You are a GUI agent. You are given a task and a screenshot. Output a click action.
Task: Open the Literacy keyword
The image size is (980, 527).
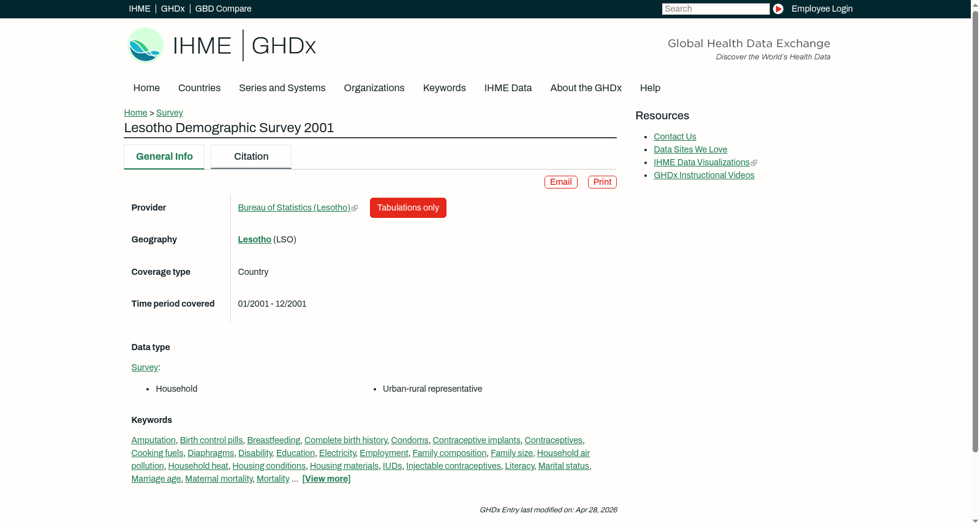tap(519, 466)
